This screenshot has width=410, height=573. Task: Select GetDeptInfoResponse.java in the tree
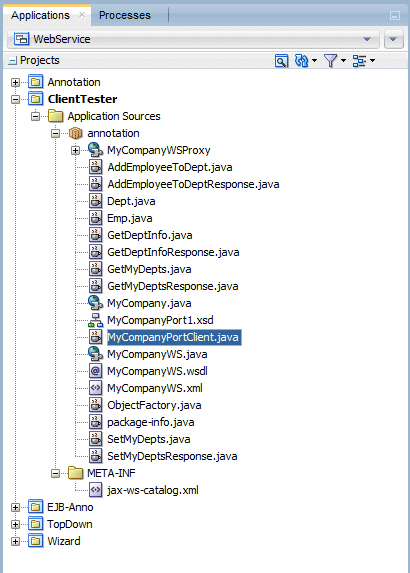(173, 252)
